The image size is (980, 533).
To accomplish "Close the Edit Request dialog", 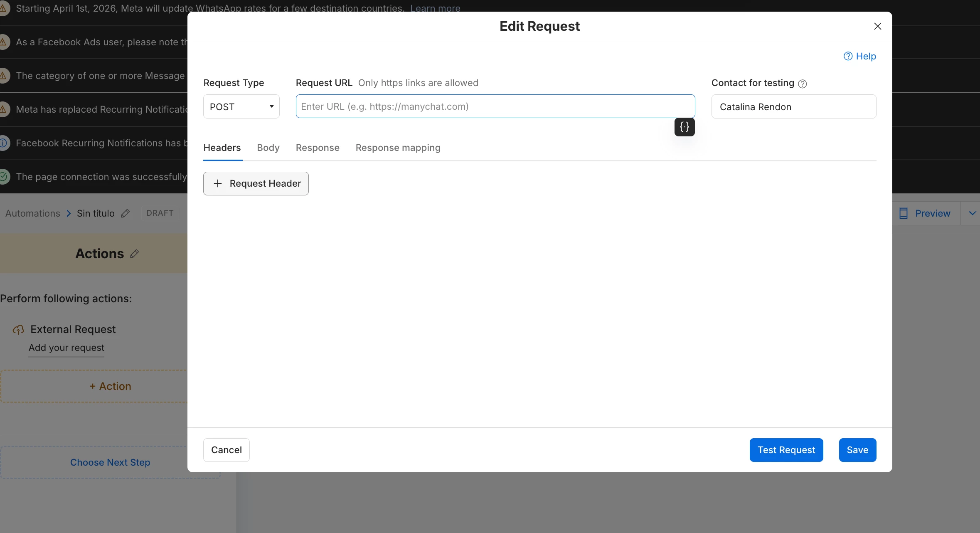I will pyautogui.click(x=877, y=26).
